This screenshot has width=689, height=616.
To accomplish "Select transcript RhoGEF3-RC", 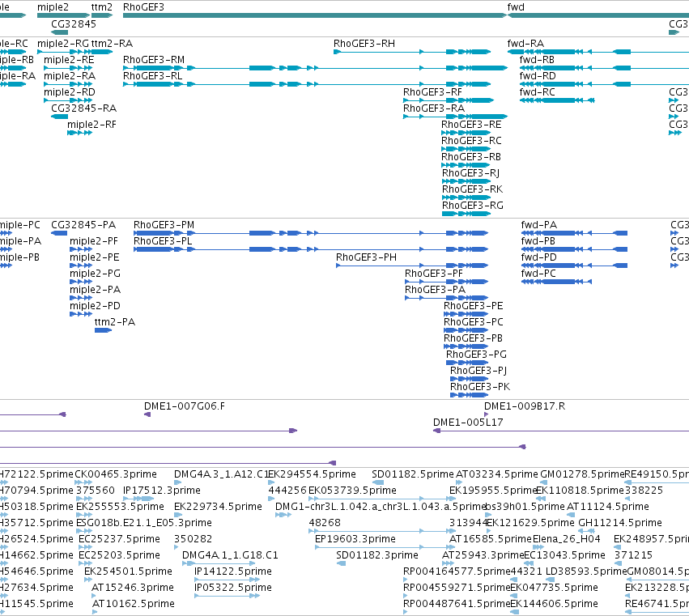I will point(471,141).
